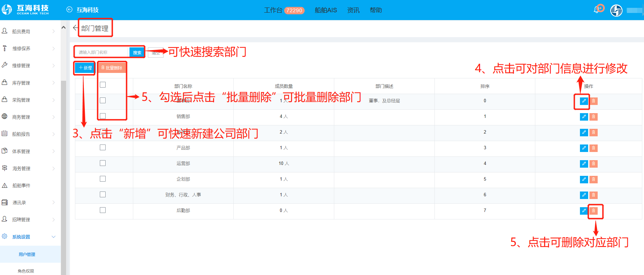Toggle the select-all header checkbox
The height and width of the screenshot is (275, 644).
tap(103, 85)
